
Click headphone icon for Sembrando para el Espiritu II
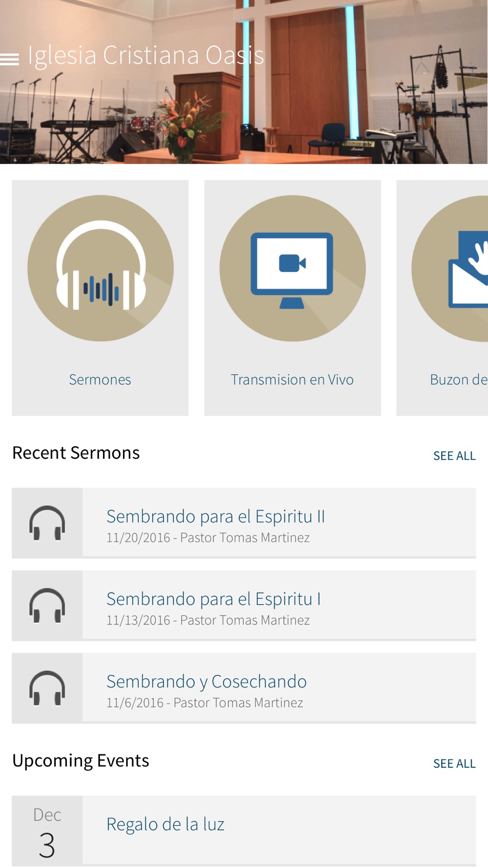click(47, 523)
